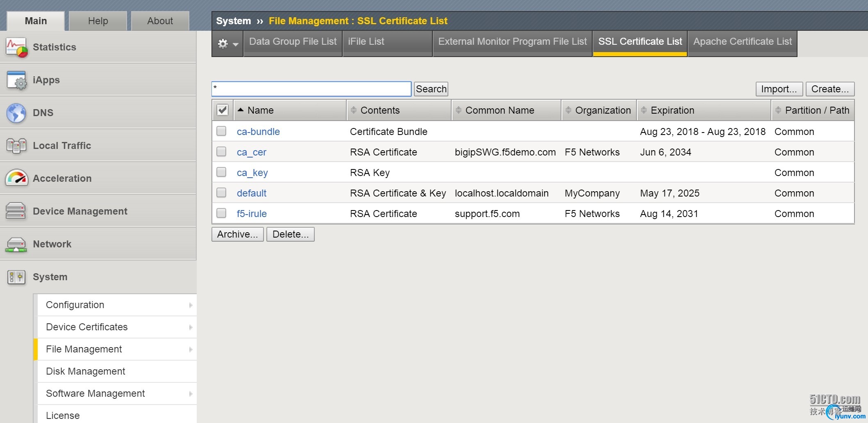Click System in the breadcrumb
The height and width of the screenshot is (423, 868).
[x=234, y=21]
